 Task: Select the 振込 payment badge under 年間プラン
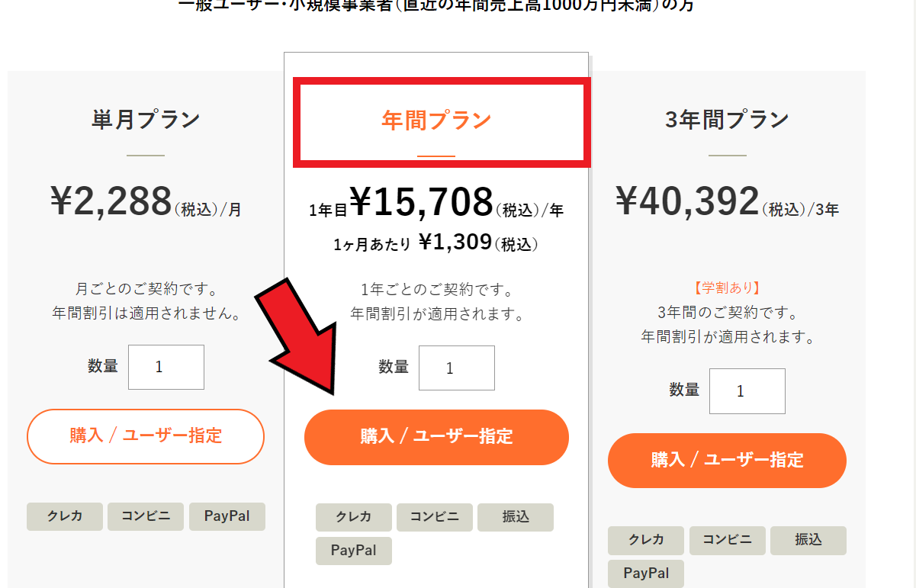(x=516, y=517)
